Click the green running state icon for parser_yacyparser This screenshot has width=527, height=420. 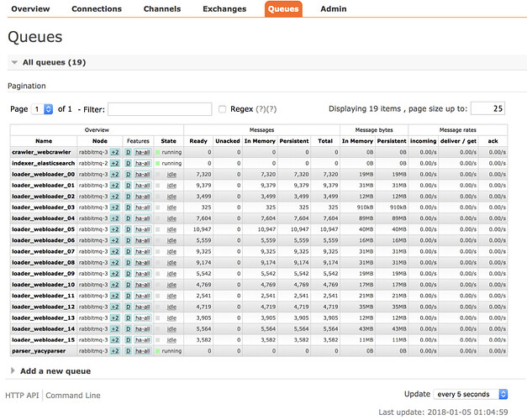point(158,351)
